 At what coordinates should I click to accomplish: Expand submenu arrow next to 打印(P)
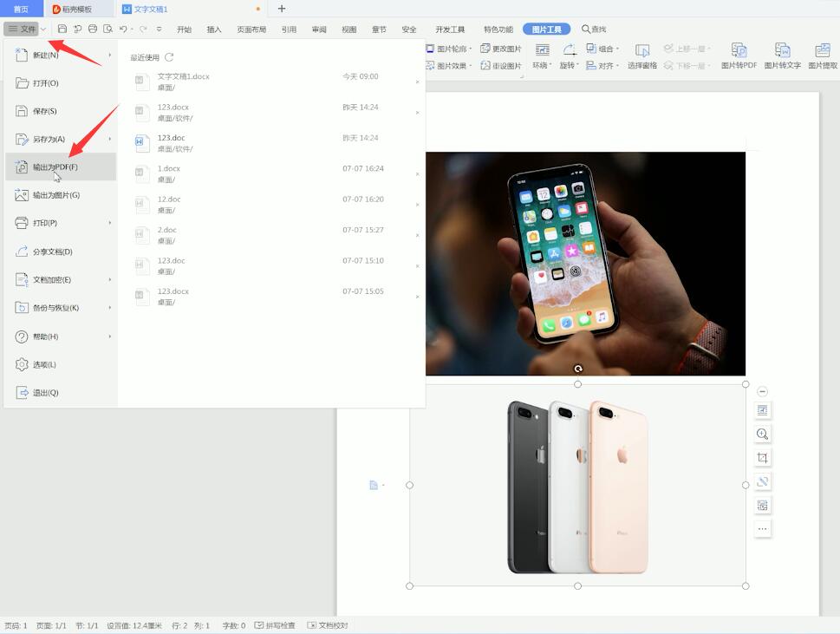pyautogui.click(x=110, y=222)
